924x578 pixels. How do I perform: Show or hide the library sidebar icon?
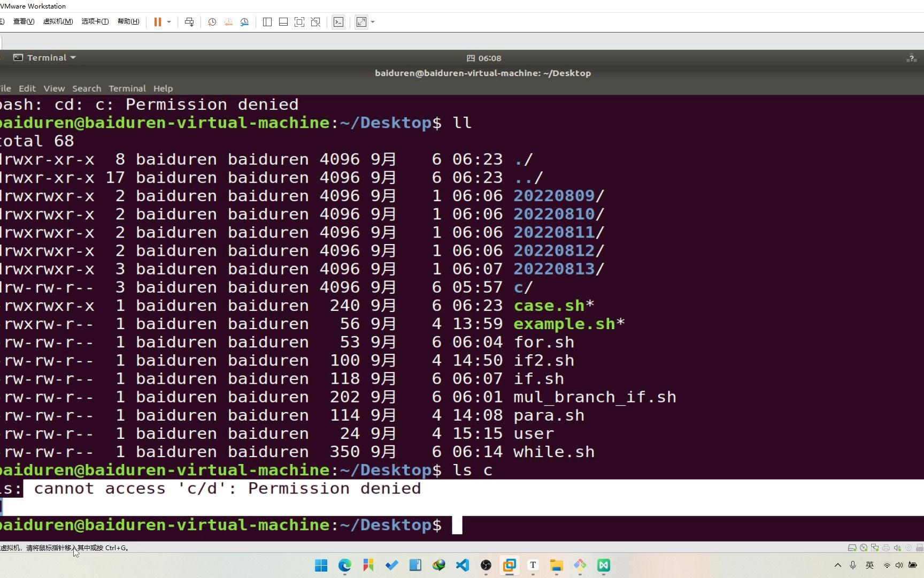(x=267, y=22)
